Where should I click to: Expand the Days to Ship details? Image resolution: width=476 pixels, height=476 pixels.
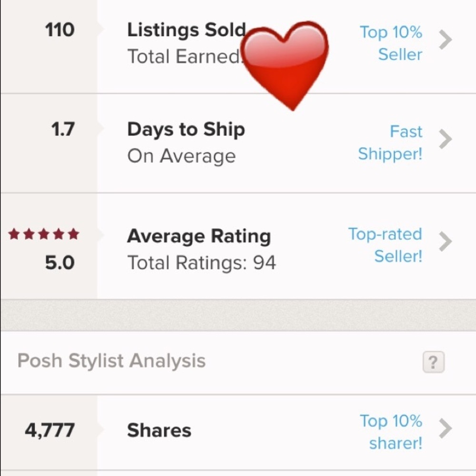(x=446, y=139)
